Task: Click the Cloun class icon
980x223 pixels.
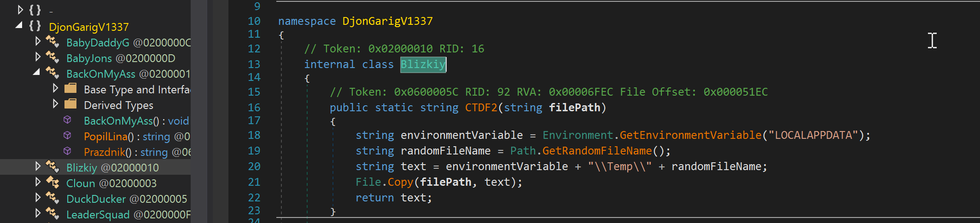Action: pyautogui.click(x=52, y=183)
